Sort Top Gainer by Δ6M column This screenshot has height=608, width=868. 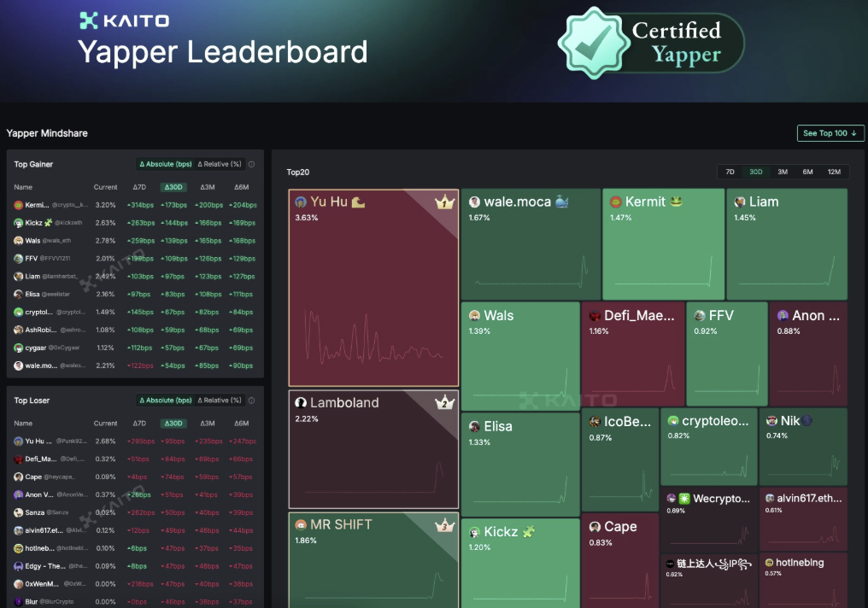[x=242, y=188]
